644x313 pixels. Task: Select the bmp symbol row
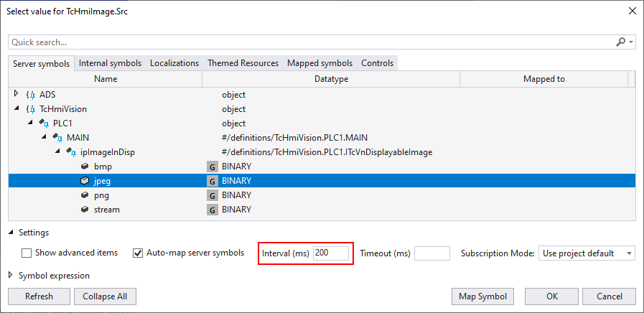322,167
